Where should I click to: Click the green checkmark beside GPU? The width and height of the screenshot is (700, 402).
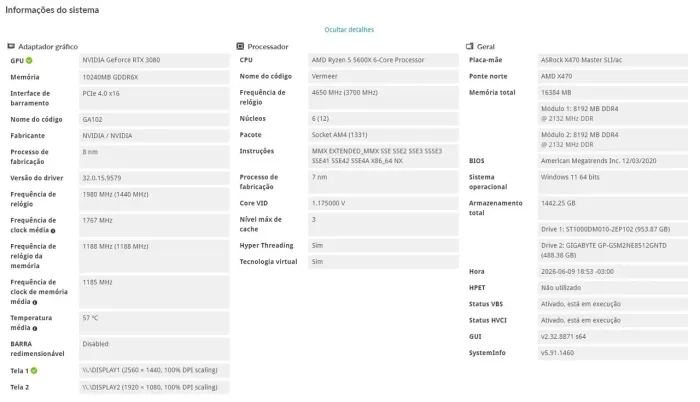(x=29, y=60)
